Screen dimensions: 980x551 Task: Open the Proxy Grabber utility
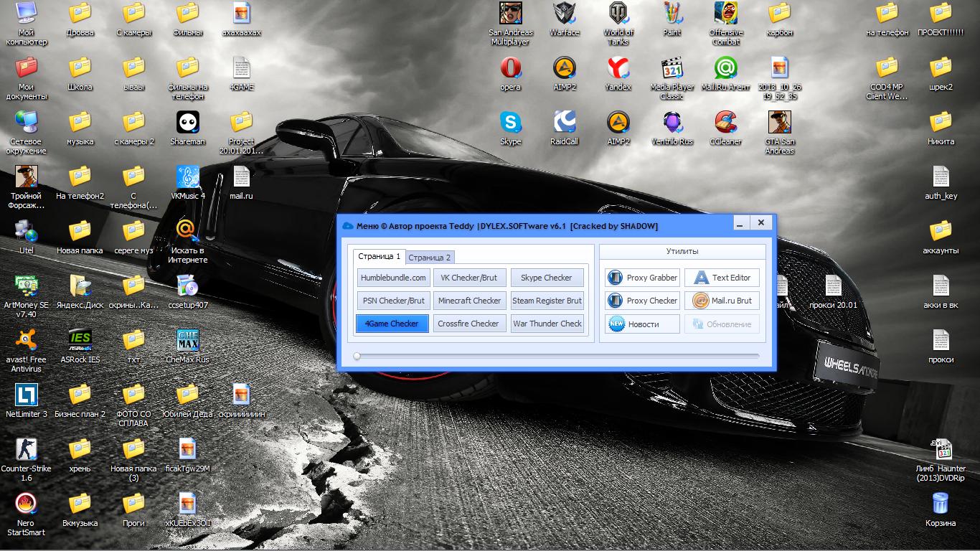point(643,278)
